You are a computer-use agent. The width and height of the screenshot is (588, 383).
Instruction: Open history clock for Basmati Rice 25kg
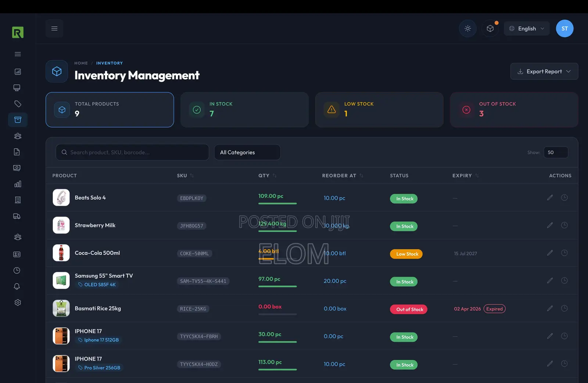[x=564, y=308]
